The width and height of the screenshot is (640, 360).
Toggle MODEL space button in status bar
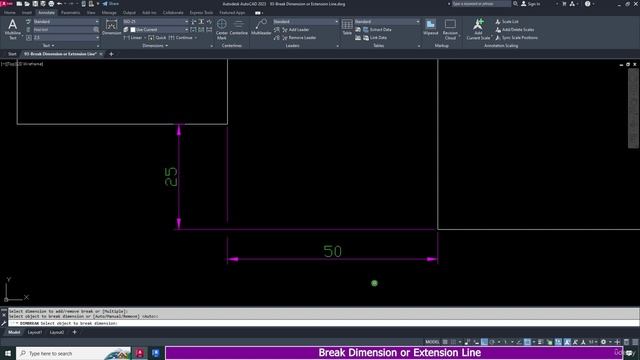pyautogui.click(x=432, y=342)
